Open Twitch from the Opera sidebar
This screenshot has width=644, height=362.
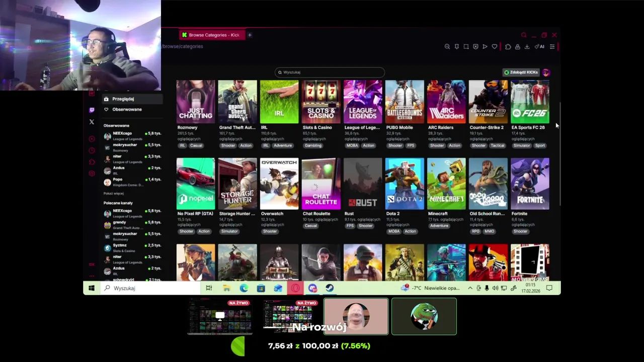tap(92, 110)
